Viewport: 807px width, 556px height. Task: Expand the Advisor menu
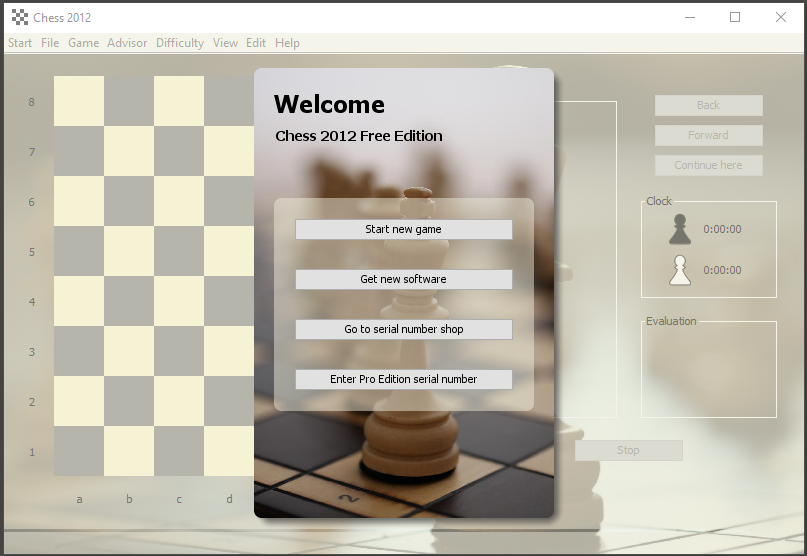point(127,43)
